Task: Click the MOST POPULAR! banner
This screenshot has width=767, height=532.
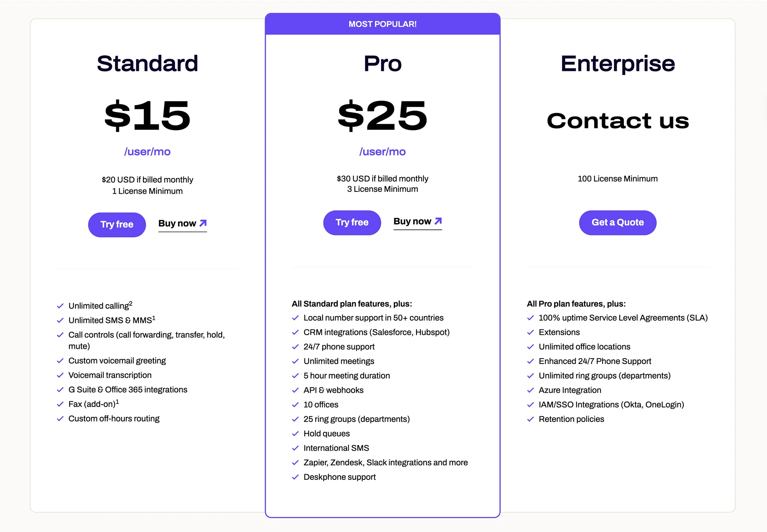Action: (x=382, y=24)
